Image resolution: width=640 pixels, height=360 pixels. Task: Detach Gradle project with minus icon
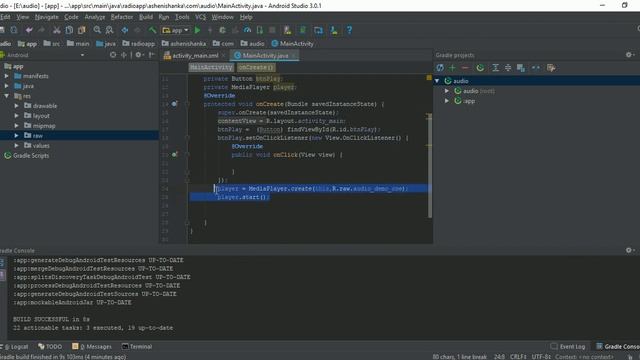(465, 68)
